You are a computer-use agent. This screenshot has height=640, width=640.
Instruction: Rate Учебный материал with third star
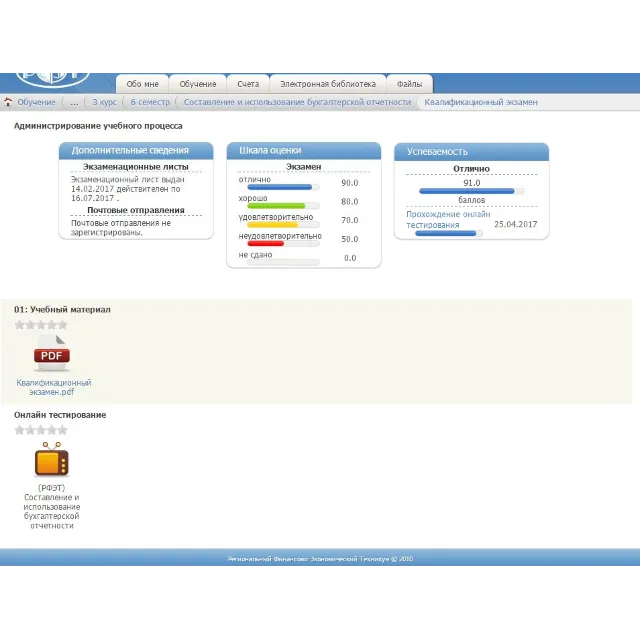point(41,325)
